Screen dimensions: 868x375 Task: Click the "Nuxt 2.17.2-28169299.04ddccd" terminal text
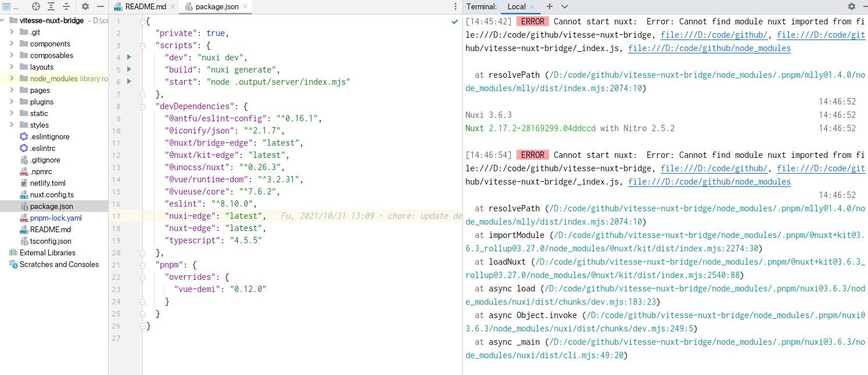click(530, 128)
